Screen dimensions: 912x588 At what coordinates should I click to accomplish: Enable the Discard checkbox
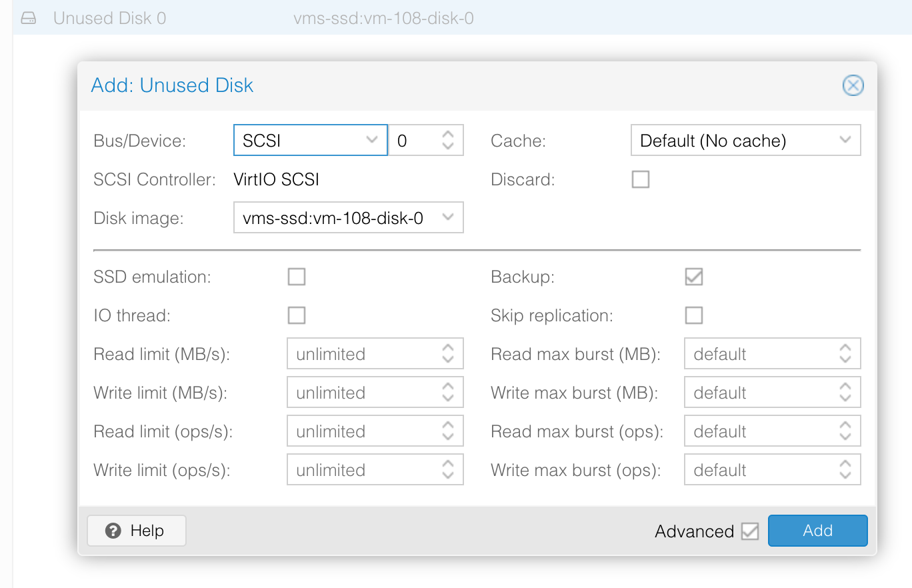pyautogui.click(x=641, y=179)
